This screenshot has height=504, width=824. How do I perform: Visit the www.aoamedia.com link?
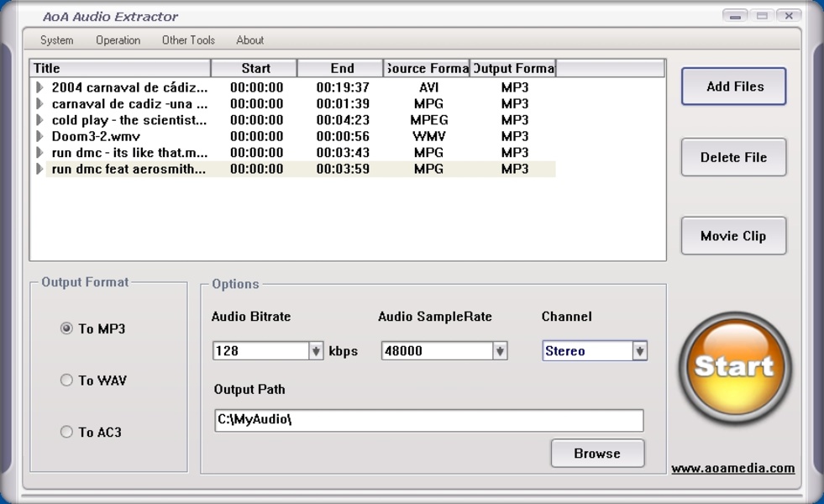(732, 469)
